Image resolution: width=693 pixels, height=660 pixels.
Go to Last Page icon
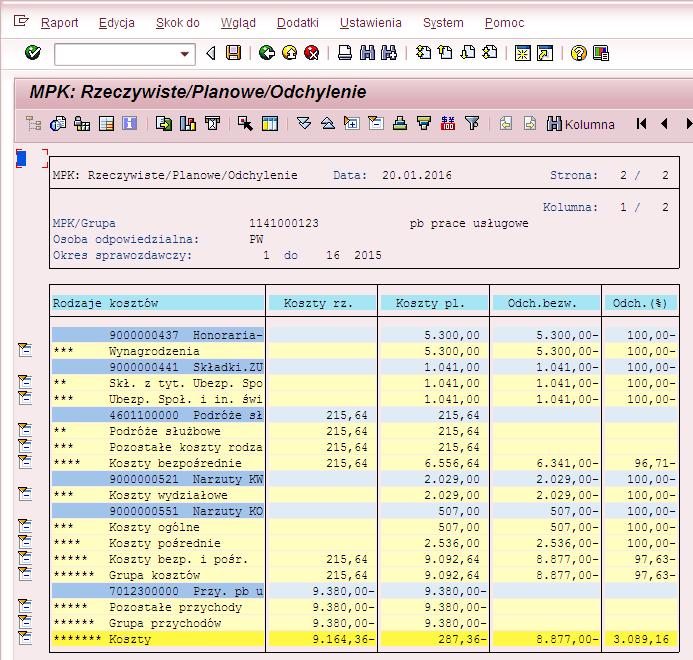click(490, 53)
